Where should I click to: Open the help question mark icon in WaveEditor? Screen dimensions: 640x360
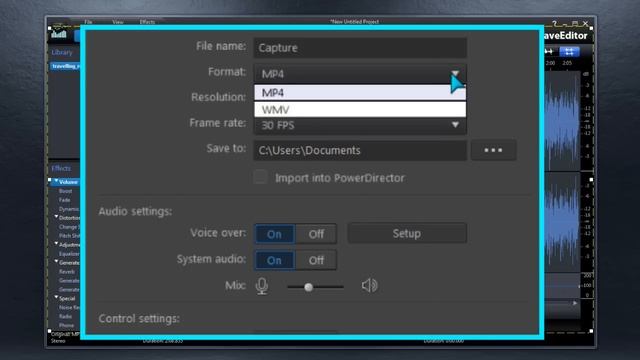point(554,24)
